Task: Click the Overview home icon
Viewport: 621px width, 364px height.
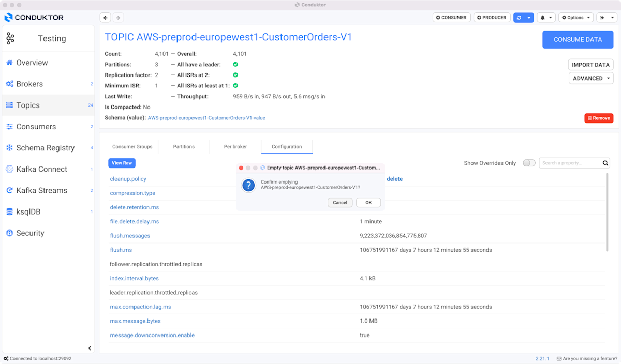Action: pyautogui.click(x=9, y=63)
